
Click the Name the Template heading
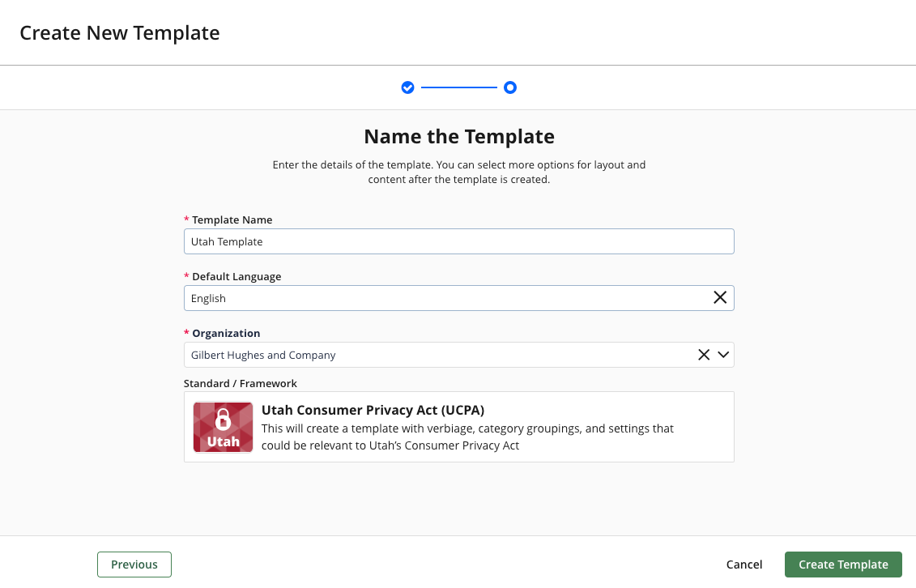458,136
